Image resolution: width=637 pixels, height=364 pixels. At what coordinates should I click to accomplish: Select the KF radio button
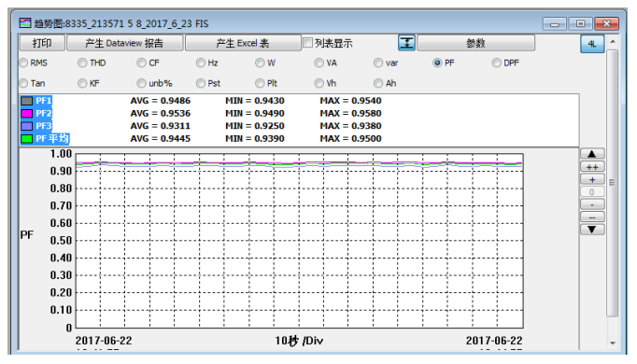click(x=82, y=83)
